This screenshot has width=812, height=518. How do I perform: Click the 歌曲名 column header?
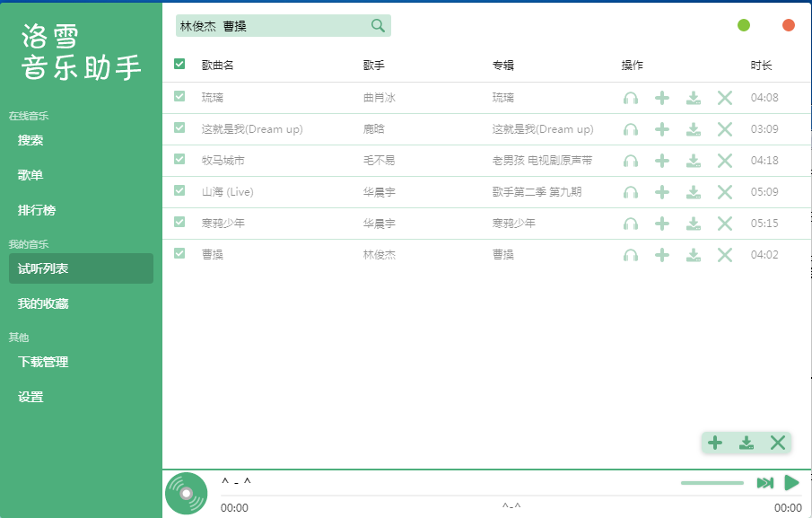(x=217, y=66)
